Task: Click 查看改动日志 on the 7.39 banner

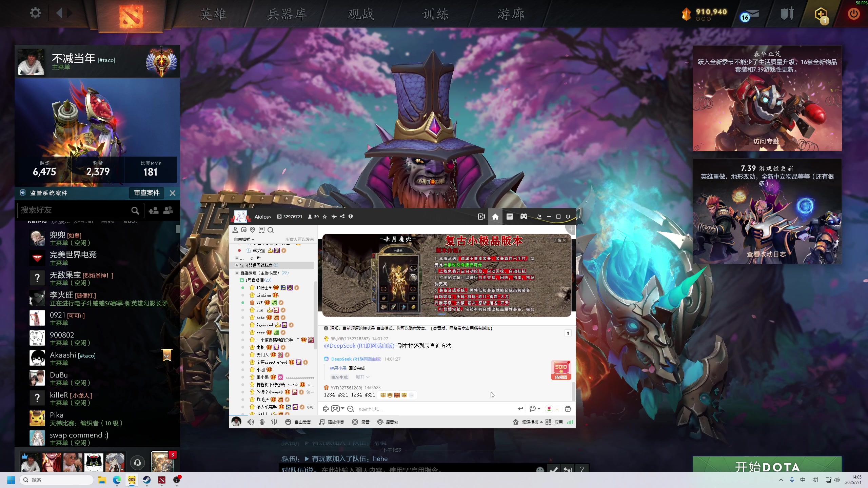Action: (x=766, y=254)
